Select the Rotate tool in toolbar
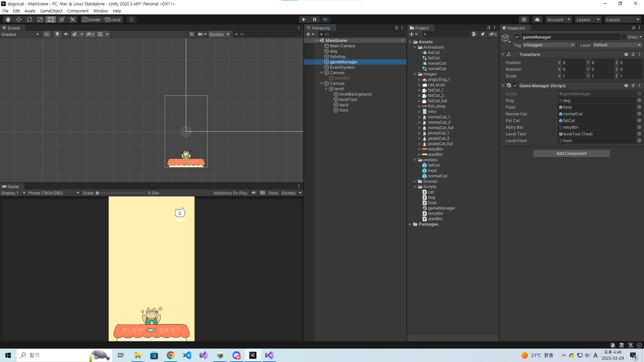Screen dimensions: 644x362 pyautogui.click(x=30, y=19)
